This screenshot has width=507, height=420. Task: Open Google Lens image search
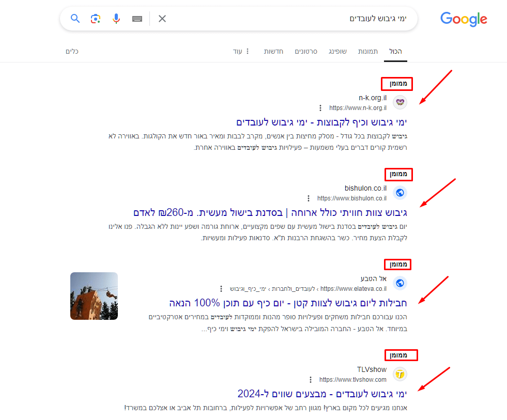[96, 19]
